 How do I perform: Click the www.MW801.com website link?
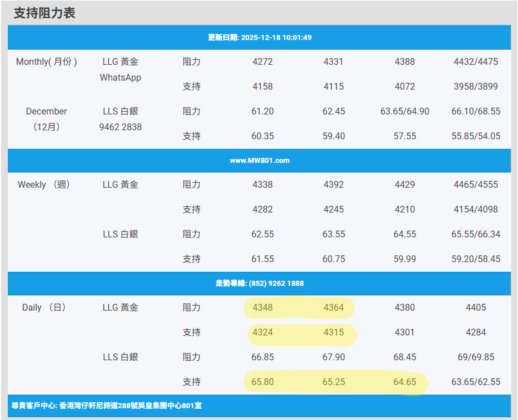click(259, 161)
